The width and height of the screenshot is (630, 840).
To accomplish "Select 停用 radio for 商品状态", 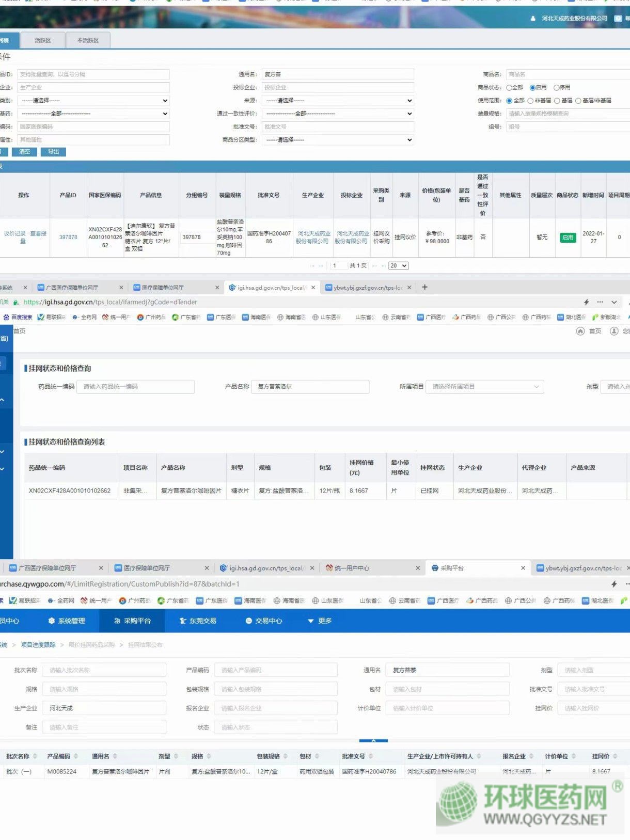I will 556,88.
